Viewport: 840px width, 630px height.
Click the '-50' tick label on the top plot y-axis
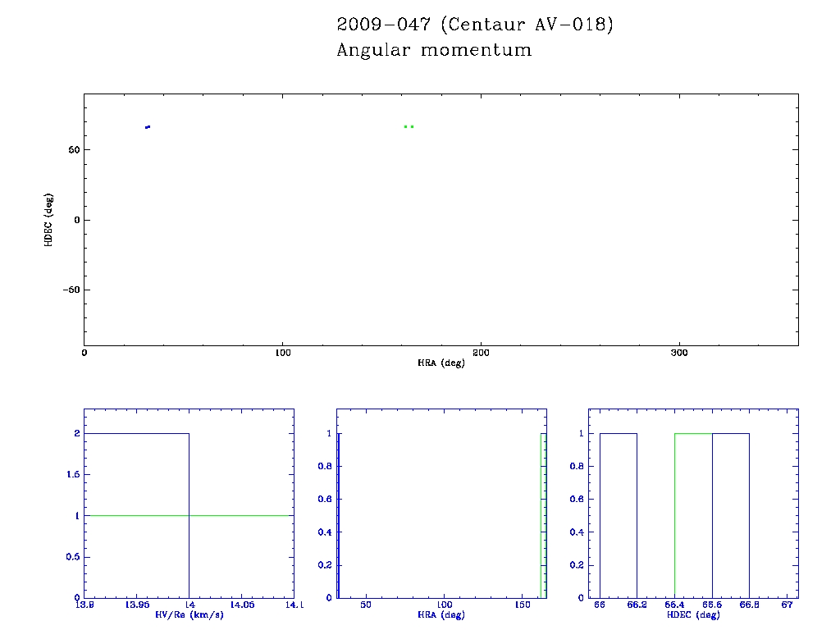71,290
